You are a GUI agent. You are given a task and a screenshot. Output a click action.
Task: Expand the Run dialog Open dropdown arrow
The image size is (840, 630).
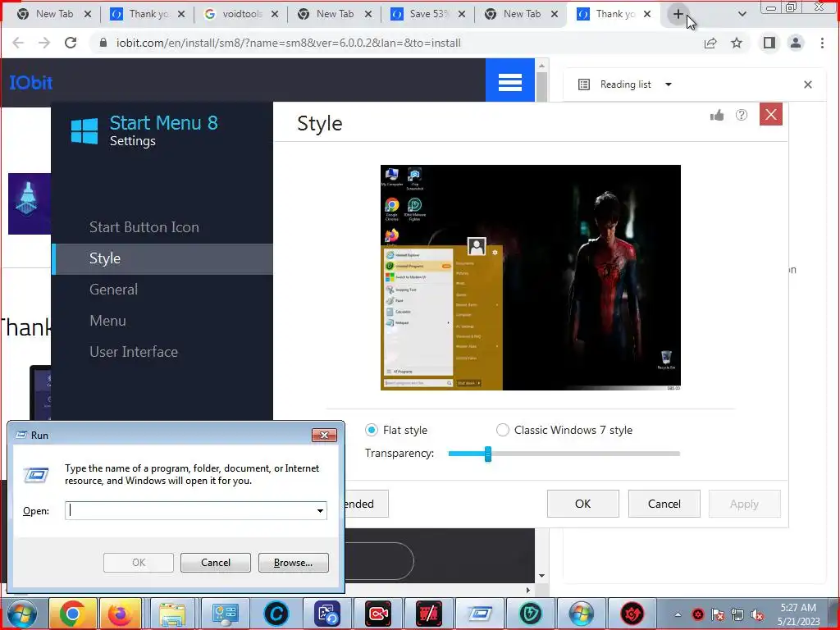[x=320, y=510]
